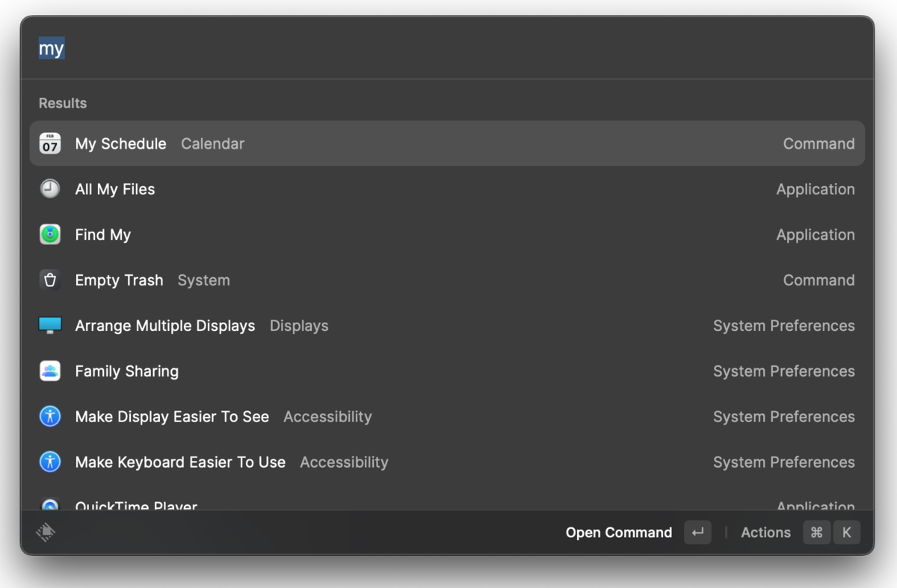Click the Command key symbol next to Actions
The width and height of the screenshot is (897, 588).
(x=817, y=533)
